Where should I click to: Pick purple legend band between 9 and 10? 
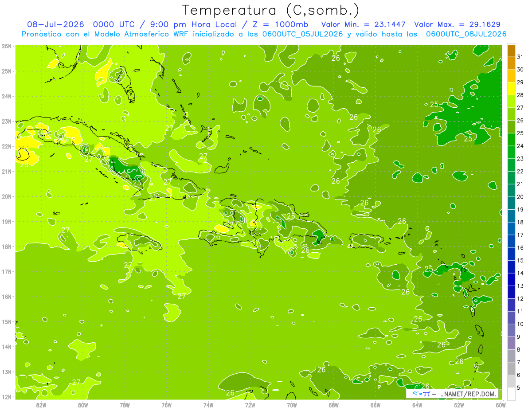coord(511,330)
